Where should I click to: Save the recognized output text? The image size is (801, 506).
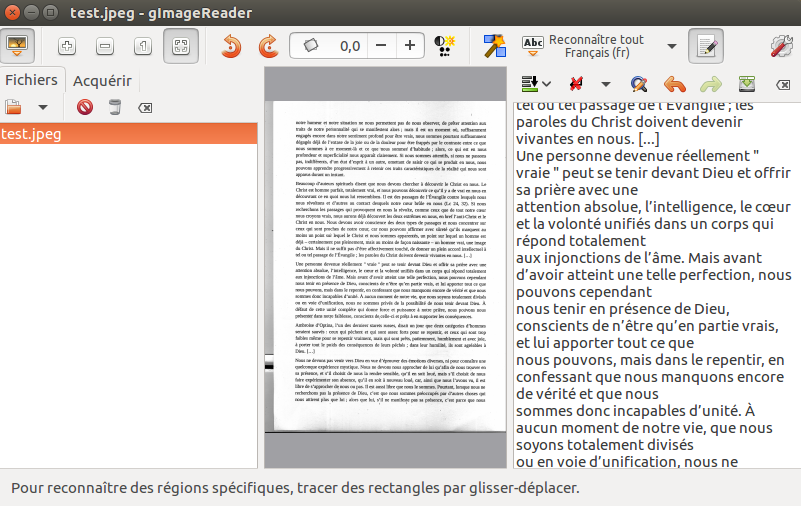click(747, 83)
